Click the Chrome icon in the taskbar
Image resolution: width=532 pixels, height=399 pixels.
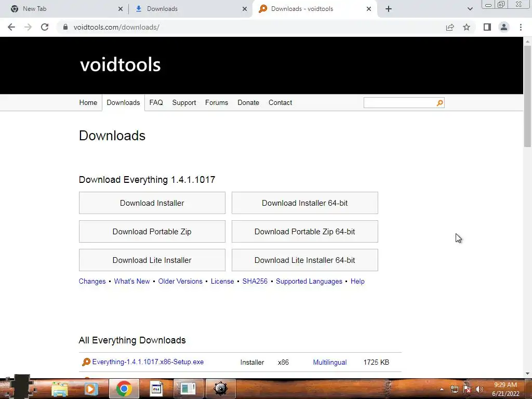click(124, 389)
